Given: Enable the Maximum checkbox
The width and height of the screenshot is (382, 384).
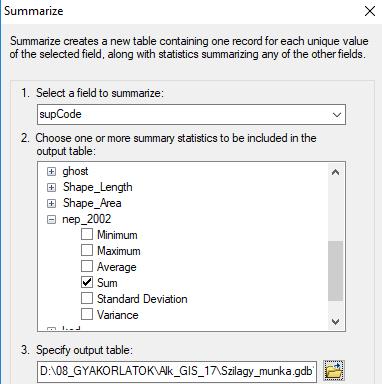Looking at the screenshot, I should coord(87,250).
